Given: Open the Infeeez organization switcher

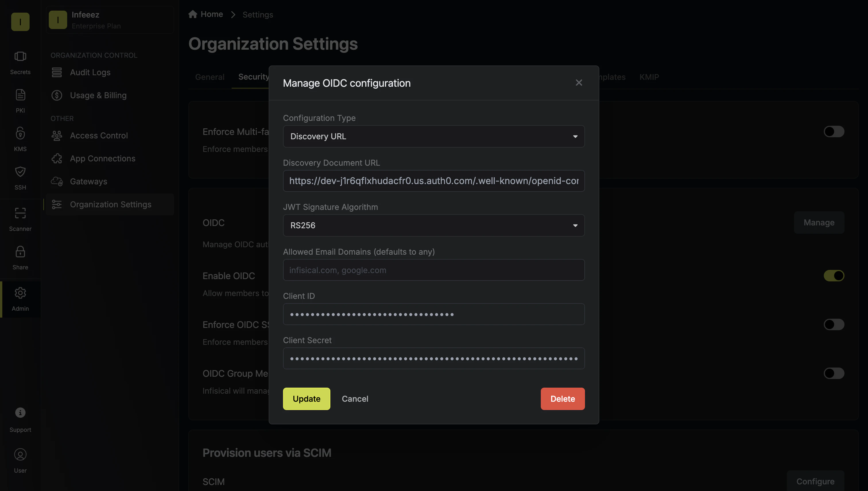Looking at the screenshot, I should [110, 20].
